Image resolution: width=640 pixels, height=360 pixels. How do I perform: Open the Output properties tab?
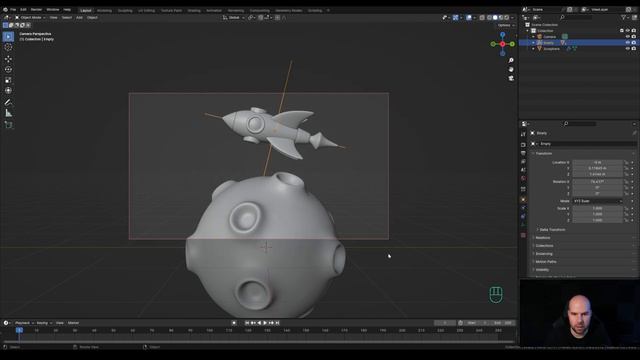point(523,153)
